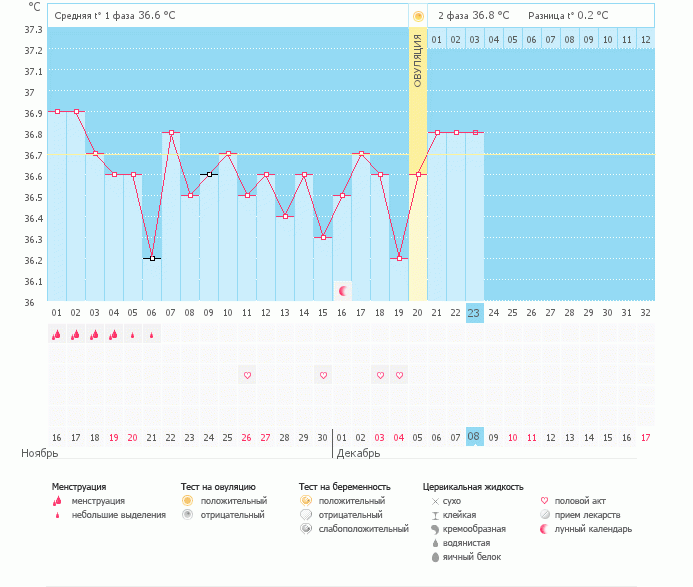Image resolution: width=693 pixels, height=587 pixels.
Task: Click the menstruation icon under cycle day 01
Action: tap(57, 335)
